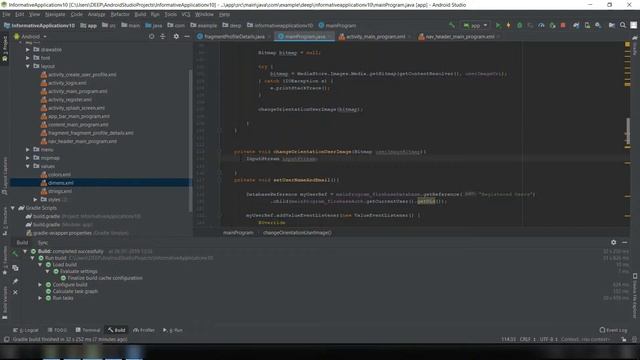Collapse the layout folder

click(x=28, y=66)
